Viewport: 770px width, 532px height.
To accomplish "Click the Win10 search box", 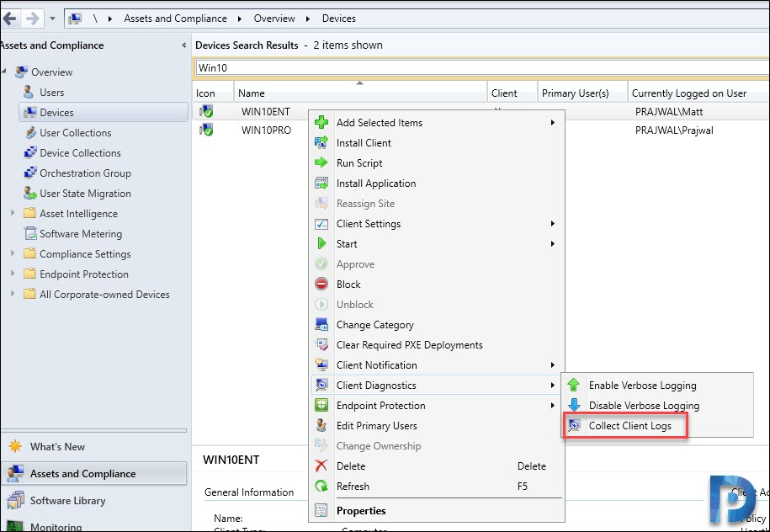I will [x=482, y=68].
